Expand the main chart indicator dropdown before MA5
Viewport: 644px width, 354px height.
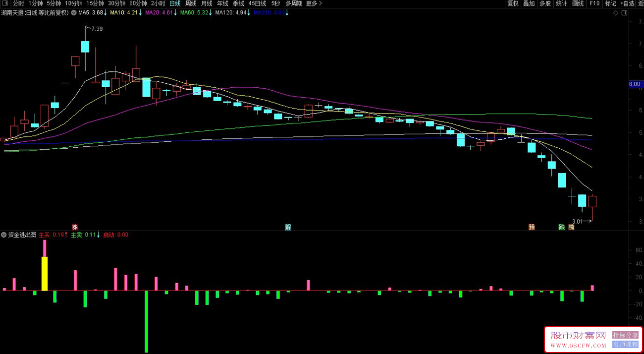click(74, 13)
